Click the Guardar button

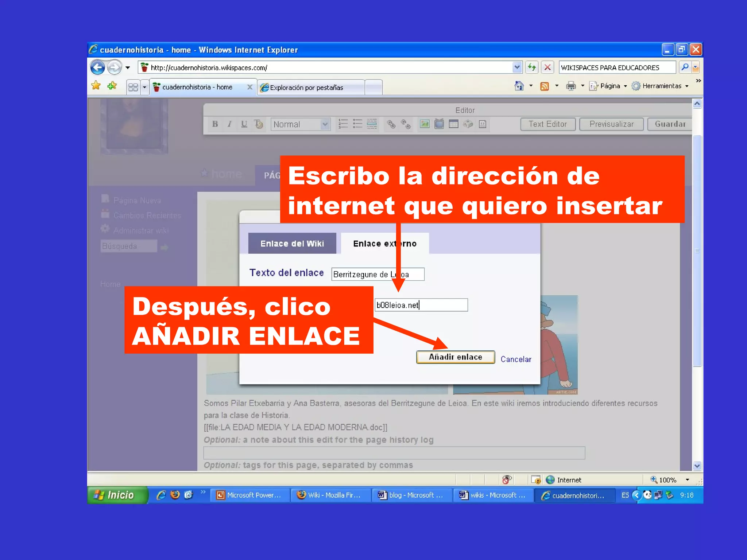click(x=670, y=124)
